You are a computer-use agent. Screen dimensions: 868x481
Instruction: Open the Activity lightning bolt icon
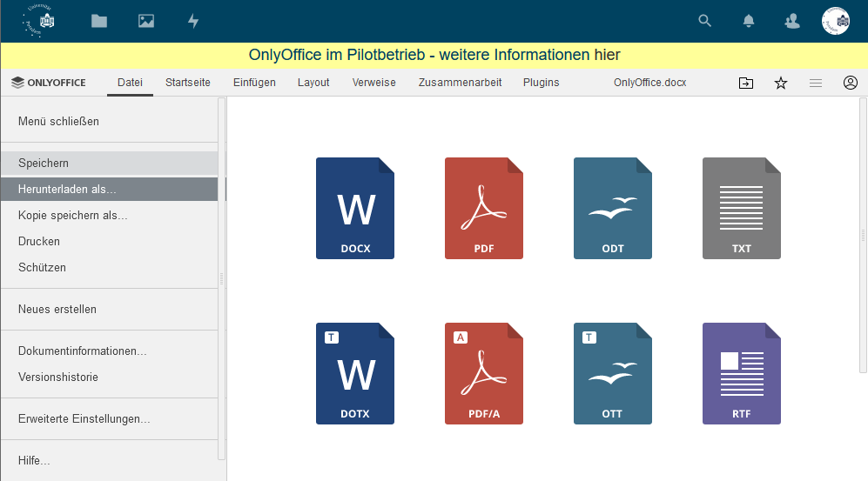click(193, 21)
